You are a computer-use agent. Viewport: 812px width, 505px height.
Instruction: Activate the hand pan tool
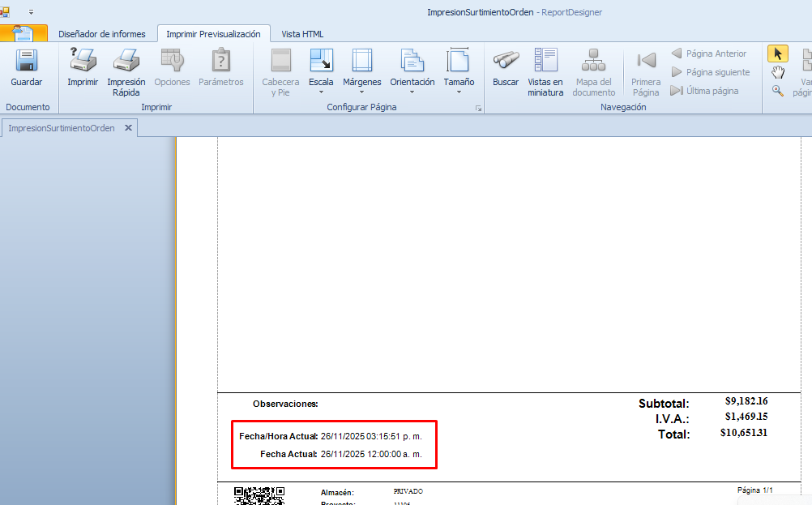(x=777, y=72)
